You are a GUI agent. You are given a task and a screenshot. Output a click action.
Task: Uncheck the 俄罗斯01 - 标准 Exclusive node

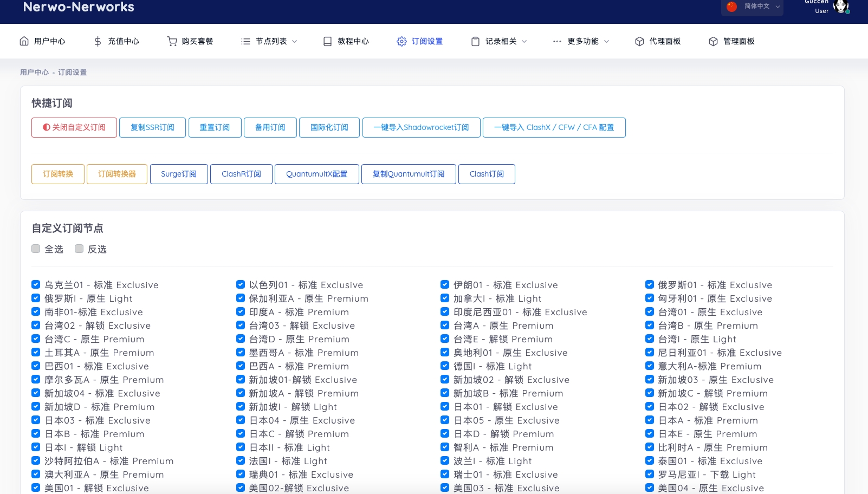[650, 284]
